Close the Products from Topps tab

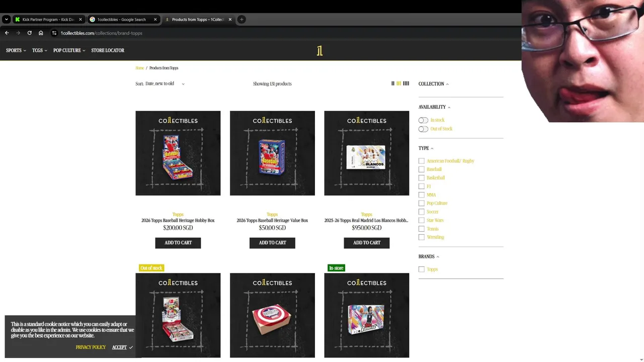tap(230, 20)
